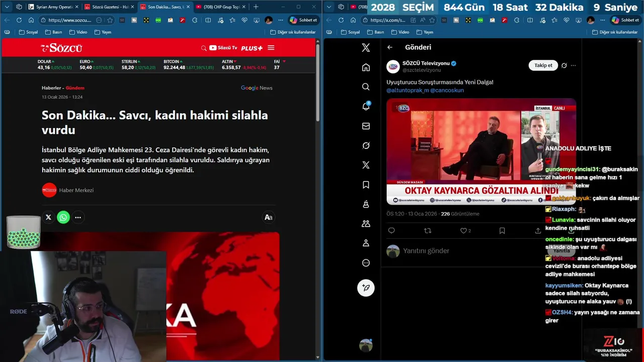Click the Gündem category link
The height and width of the screenshot is (362, 644).
pos(75,88)
